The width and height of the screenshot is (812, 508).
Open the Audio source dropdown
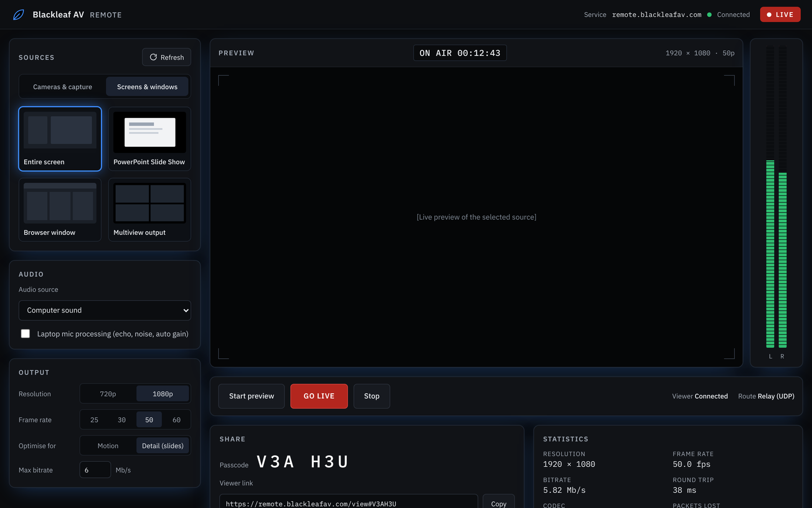[105, 310]
